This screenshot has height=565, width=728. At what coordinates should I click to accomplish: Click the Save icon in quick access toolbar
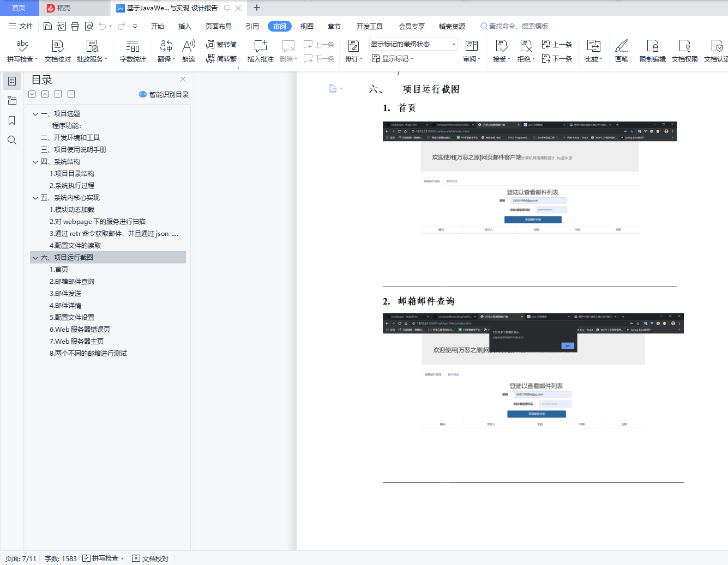click(47, 26)
